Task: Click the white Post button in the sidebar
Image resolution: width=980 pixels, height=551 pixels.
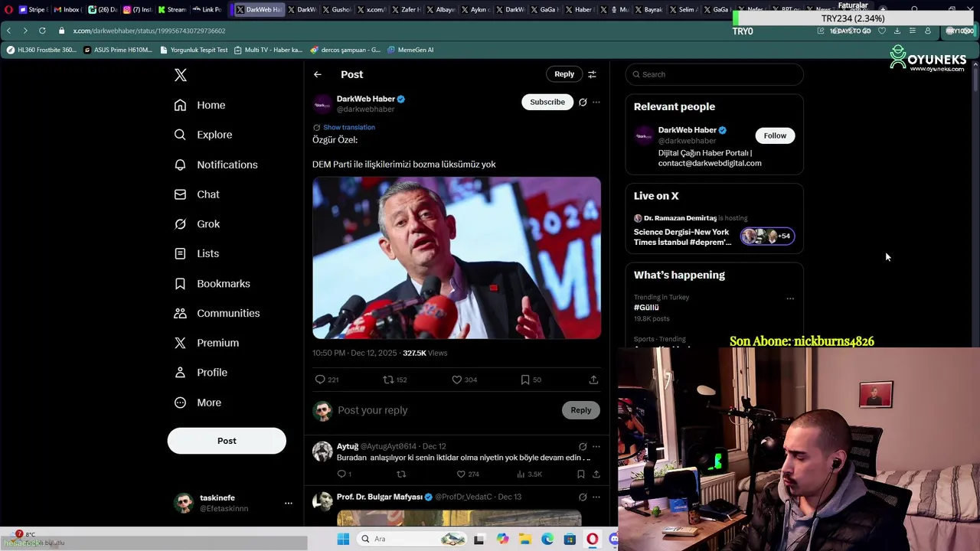Action: point(227,441)
